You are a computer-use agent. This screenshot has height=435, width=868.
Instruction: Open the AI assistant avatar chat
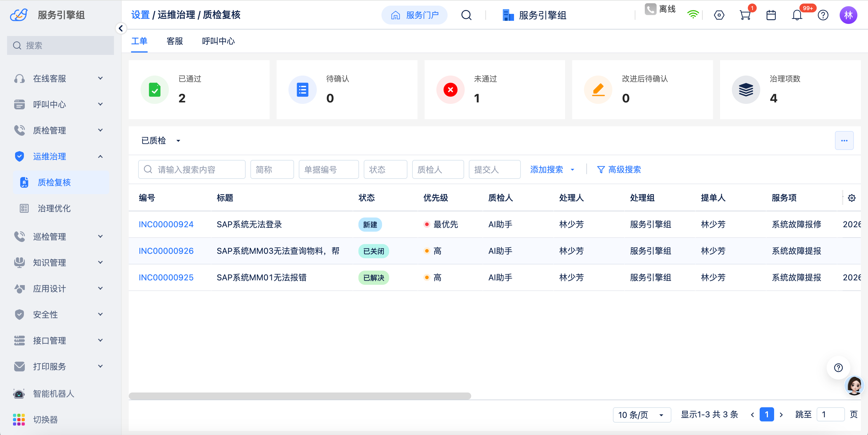click(x=854, y=386)
